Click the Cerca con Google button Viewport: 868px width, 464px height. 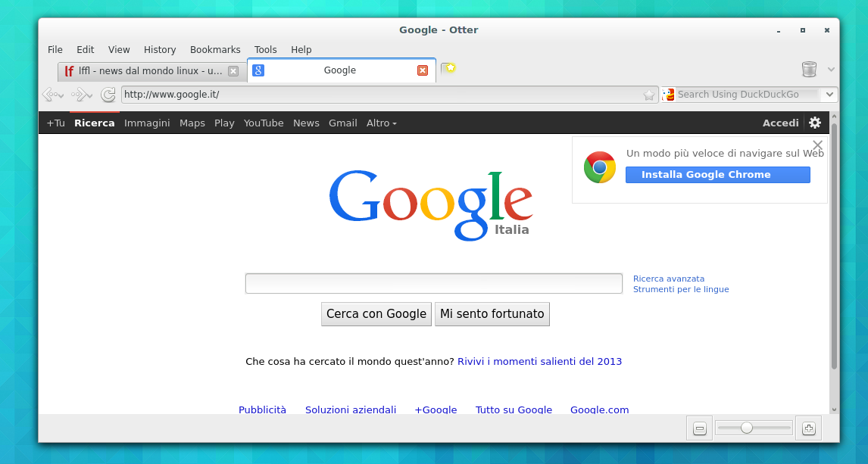tap(376, 314)
